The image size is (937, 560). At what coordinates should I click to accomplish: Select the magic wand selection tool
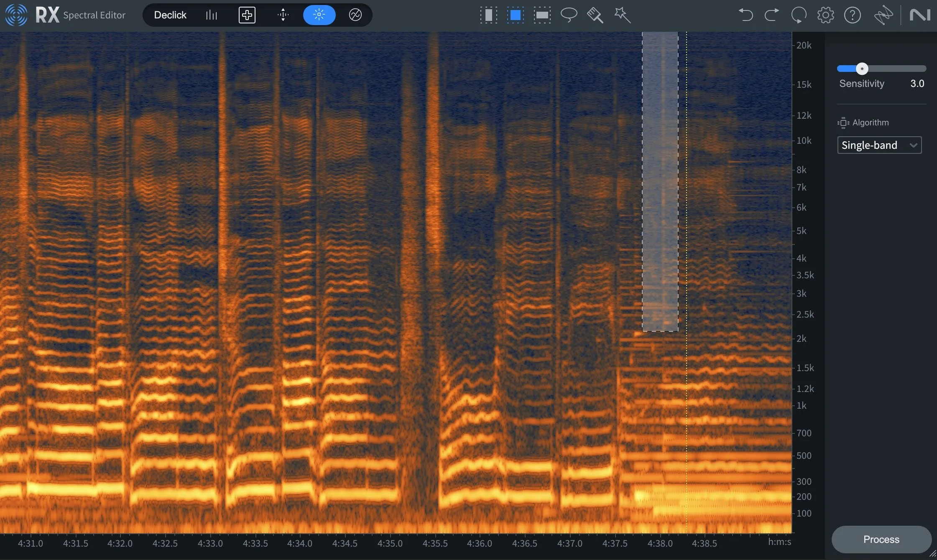click(x=622, y=15)
